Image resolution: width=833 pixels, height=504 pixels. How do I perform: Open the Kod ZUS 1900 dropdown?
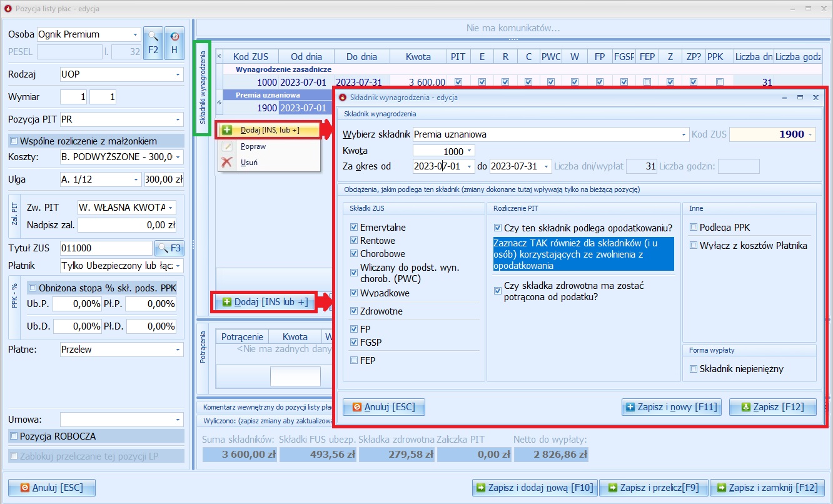pyautogui.click(x=811, y=134)
